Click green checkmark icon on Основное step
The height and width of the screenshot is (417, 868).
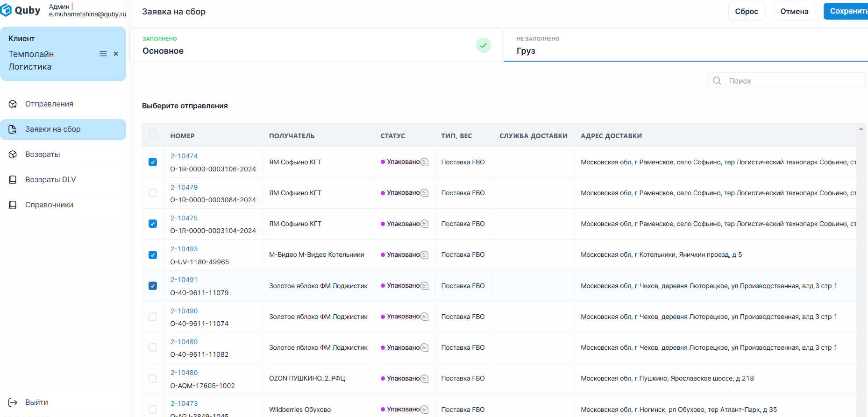click(x=484, y=45)
